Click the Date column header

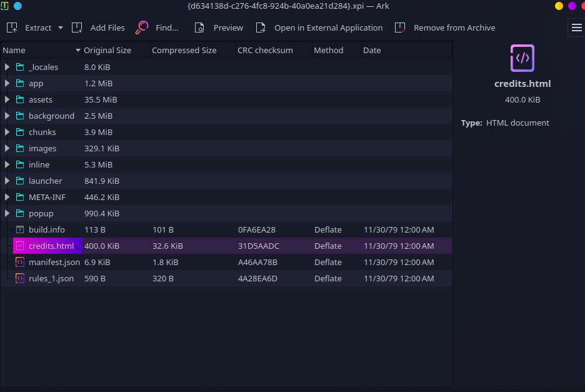(372, 50)
